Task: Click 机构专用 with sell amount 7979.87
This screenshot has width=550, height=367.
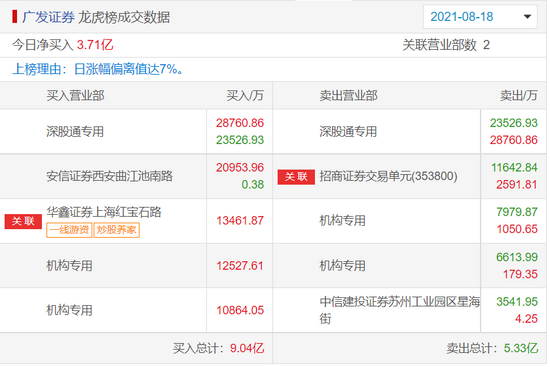Action: click(342, 221)
